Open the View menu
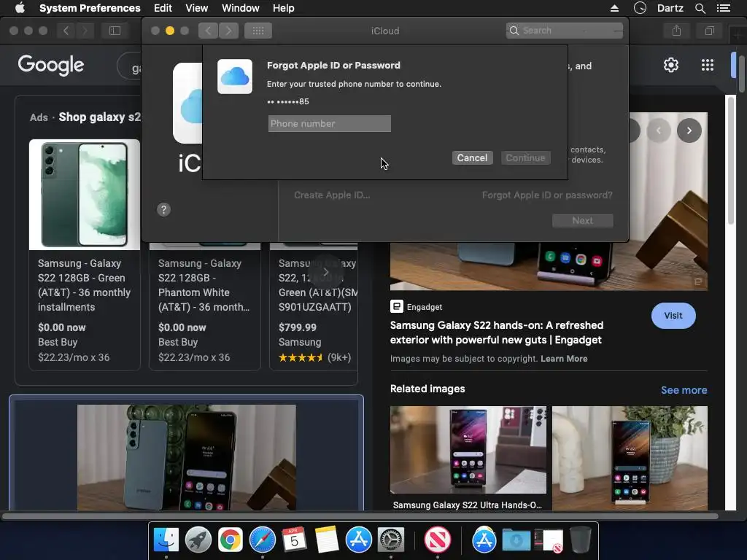Viewport: 747px width, 560px height. tap(196, 8)
